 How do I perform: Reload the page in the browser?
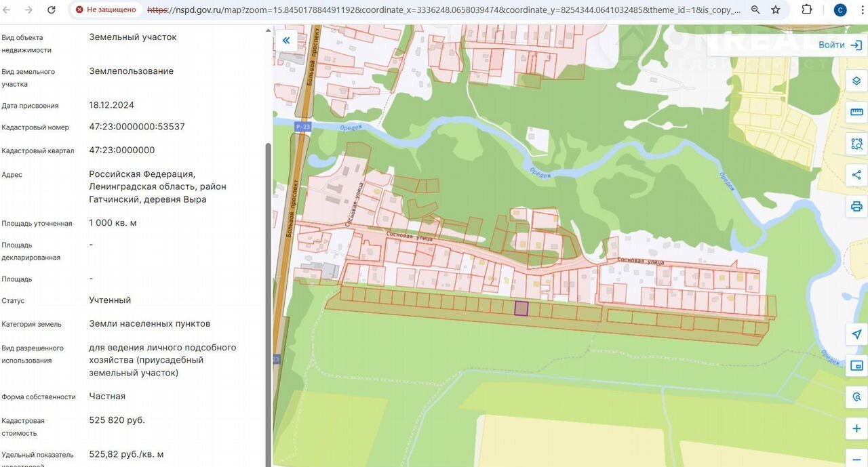coord(52,10)
